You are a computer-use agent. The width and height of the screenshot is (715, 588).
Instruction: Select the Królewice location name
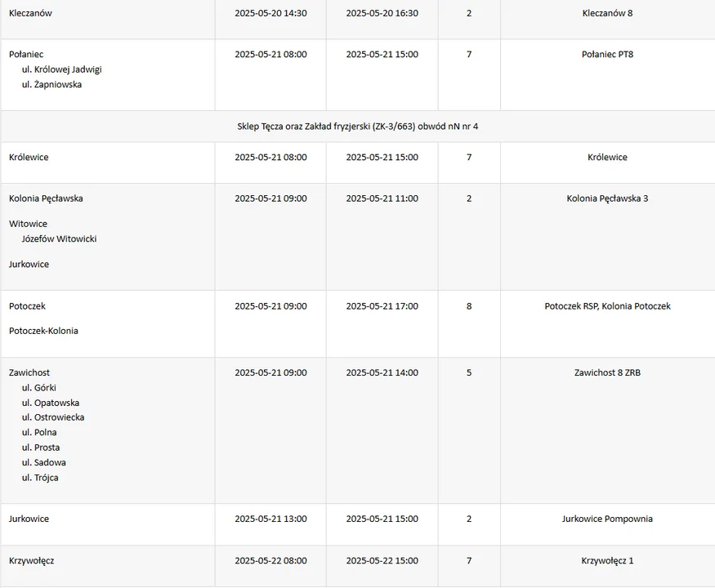pos(29,158)
